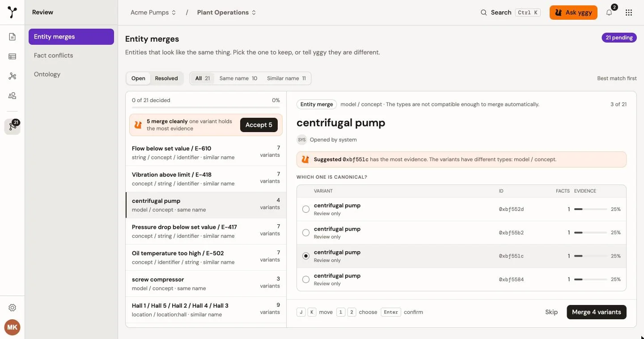Screen dimensions: 644x339
Task: Open the MK user avatar
Action: pos(13,327)
